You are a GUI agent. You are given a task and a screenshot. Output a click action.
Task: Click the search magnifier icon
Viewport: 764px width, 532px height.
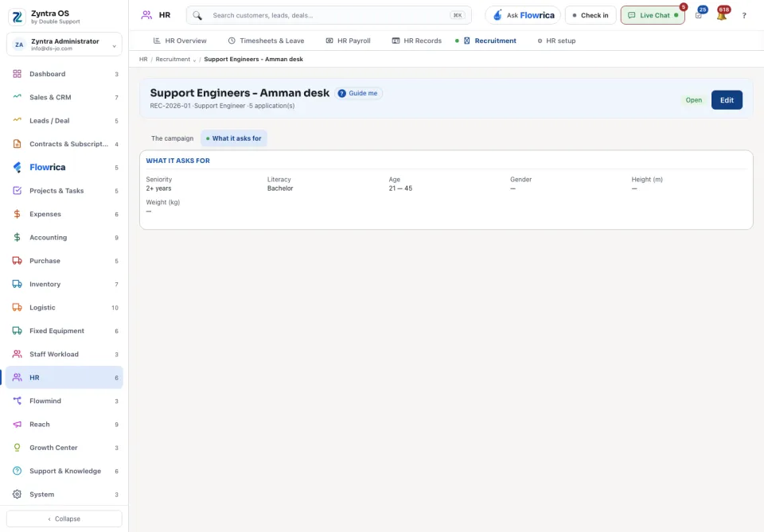pos(197,16)
